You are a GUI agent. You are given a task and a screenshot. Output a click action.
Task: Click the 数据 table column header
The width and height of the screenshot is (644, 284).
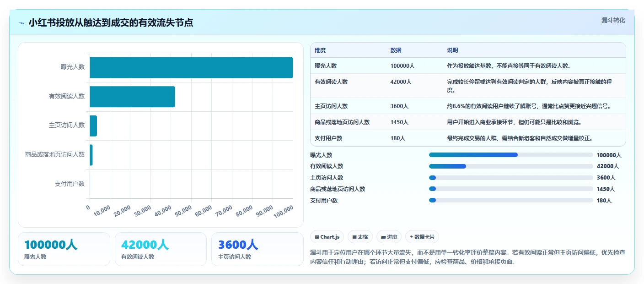pyautogui.click(x=396, y=50)
